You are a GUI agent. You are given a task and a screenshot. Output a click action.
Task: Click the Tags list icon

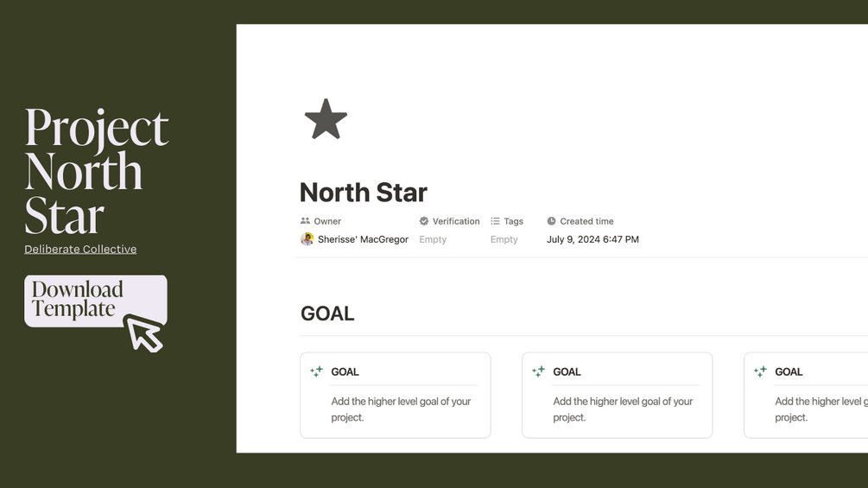pyautogui.click(x=495, y=221)
